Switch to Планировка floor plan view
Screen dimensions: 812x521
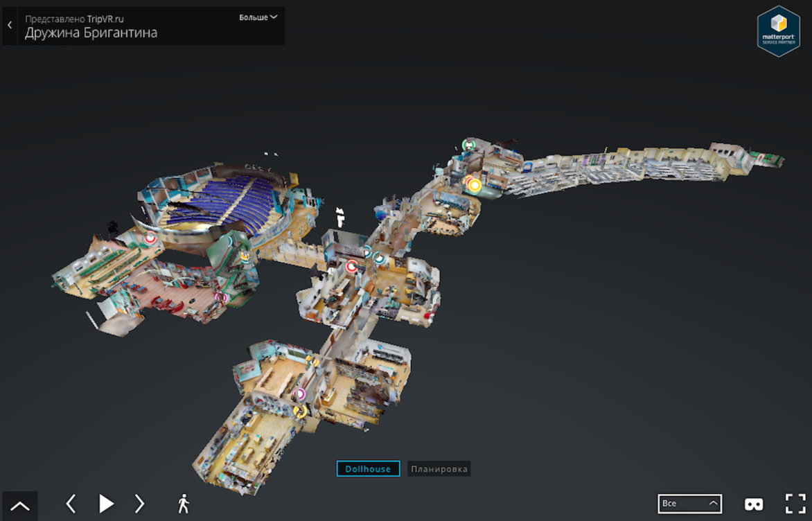pyautogui.click(x=439, y=469)
